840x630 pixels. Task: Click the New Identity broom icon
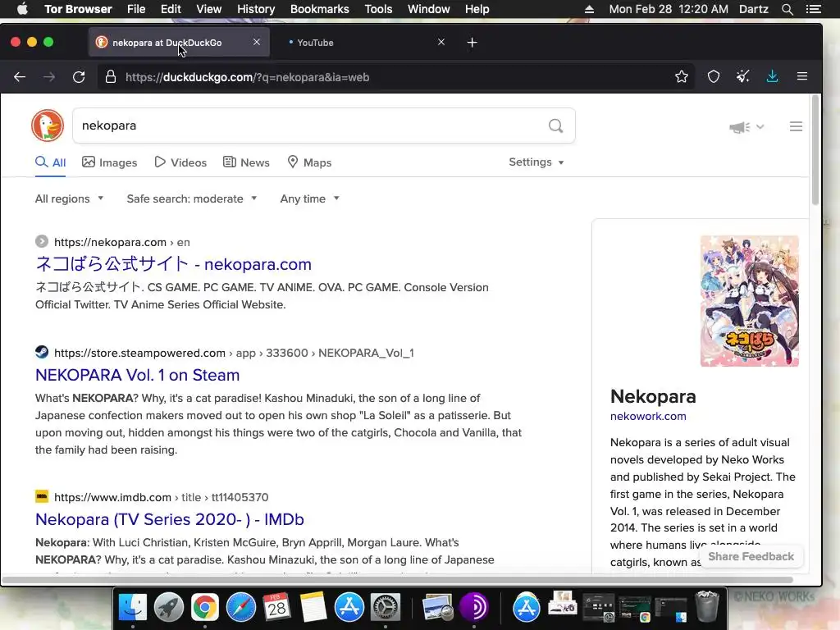click(742, 76)
